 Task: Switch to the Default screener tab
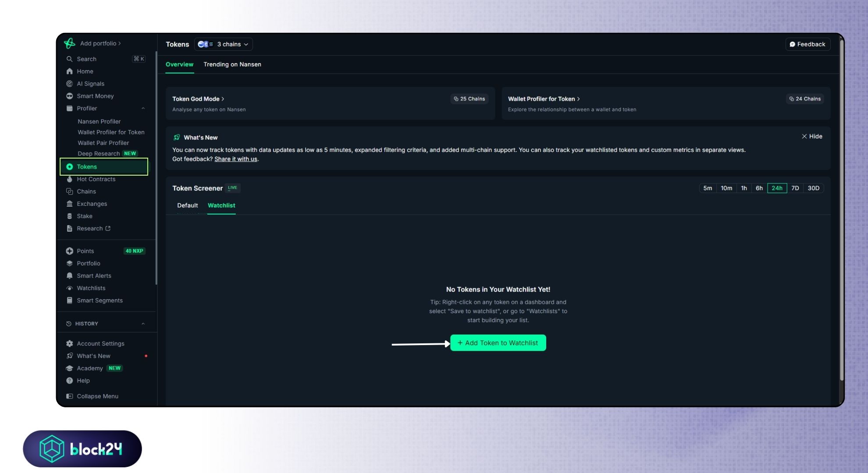(187, 205)
